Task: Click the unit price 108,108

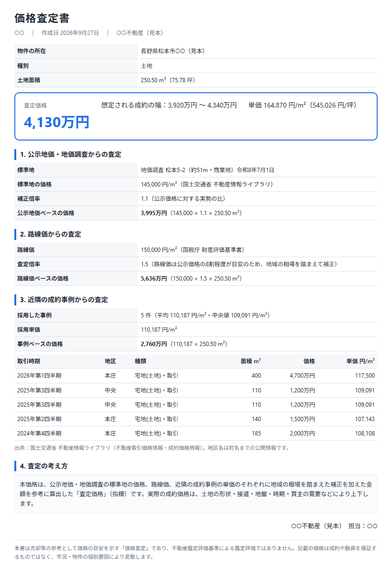Action: tap(365, 434)
